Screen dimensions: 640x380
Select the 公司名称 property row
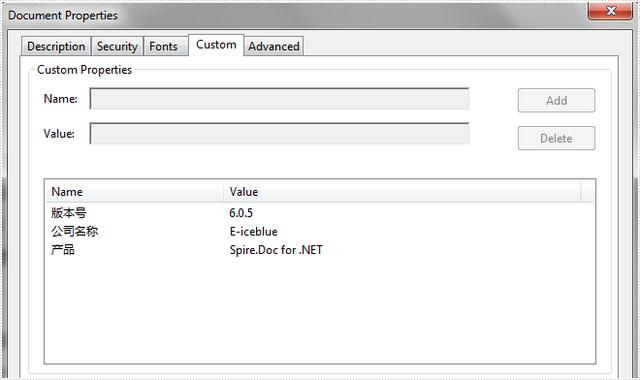[320, 231]
